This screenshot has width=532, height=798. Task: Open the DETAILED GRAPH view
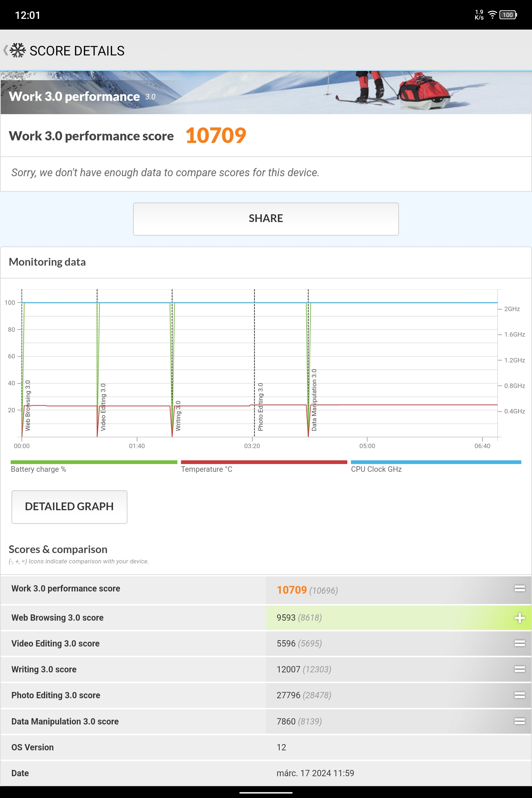pos(69,507)
